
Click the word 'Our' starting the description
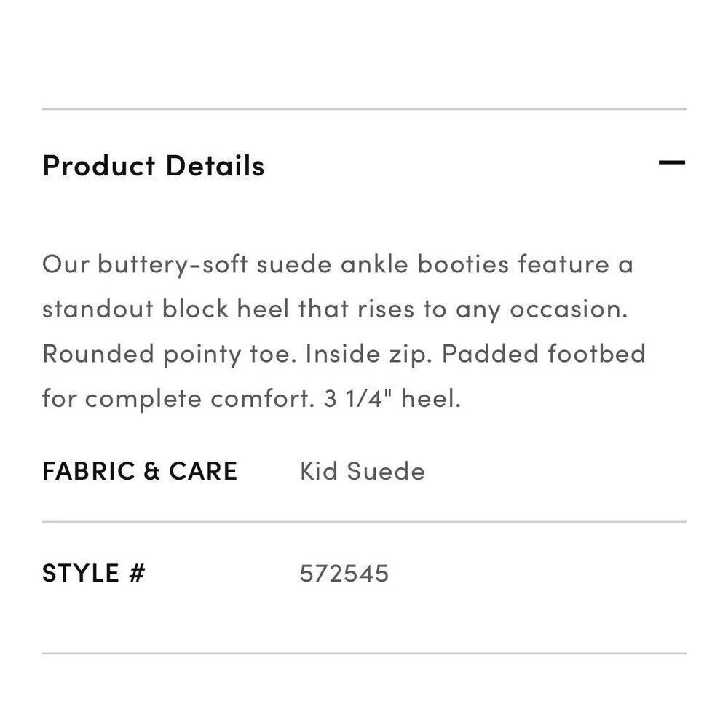(x=65, y=264)
